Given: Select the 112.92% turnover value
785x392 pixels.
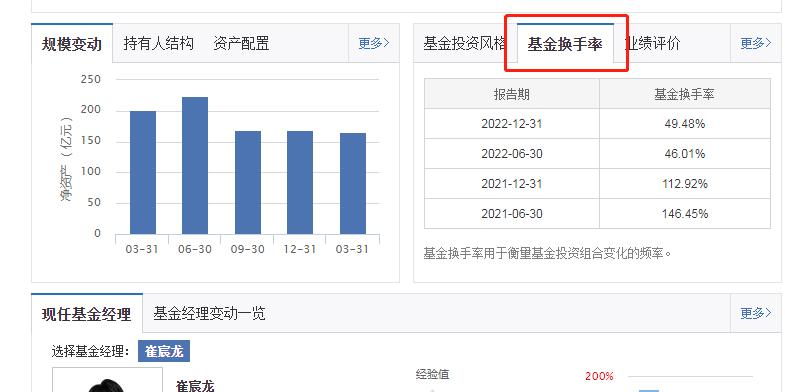Looking at the screenshot, I should click(x=684, y=184).
